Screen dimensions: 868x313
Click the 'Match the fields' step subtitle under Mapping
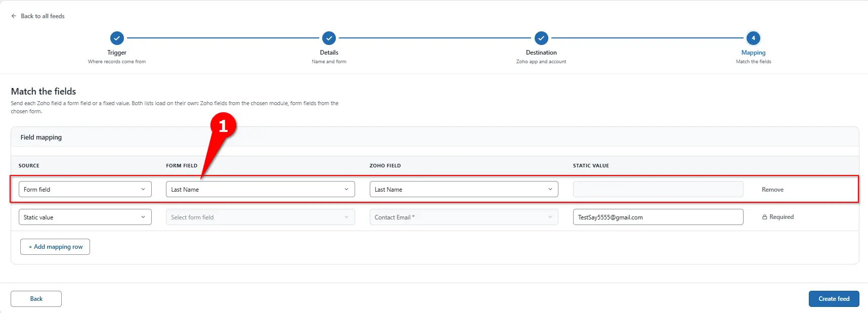click(x=753, y=62)
